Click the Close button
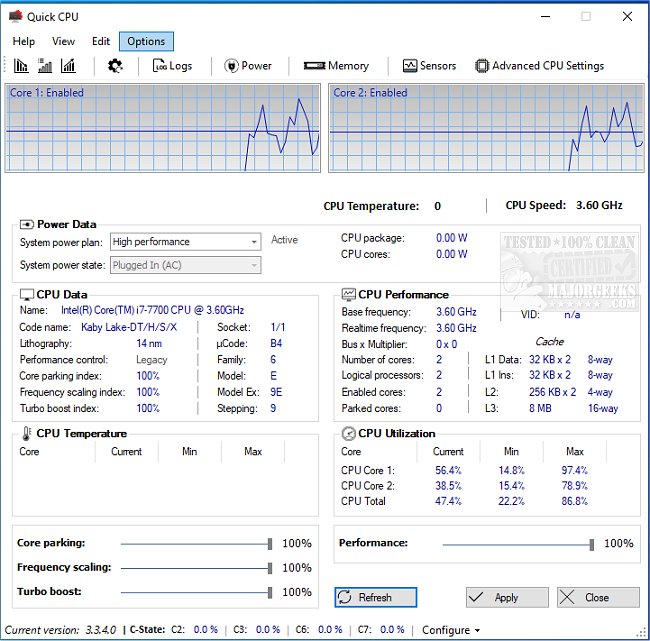This screenshot has height=641, width=650. [x=598, y=597]
